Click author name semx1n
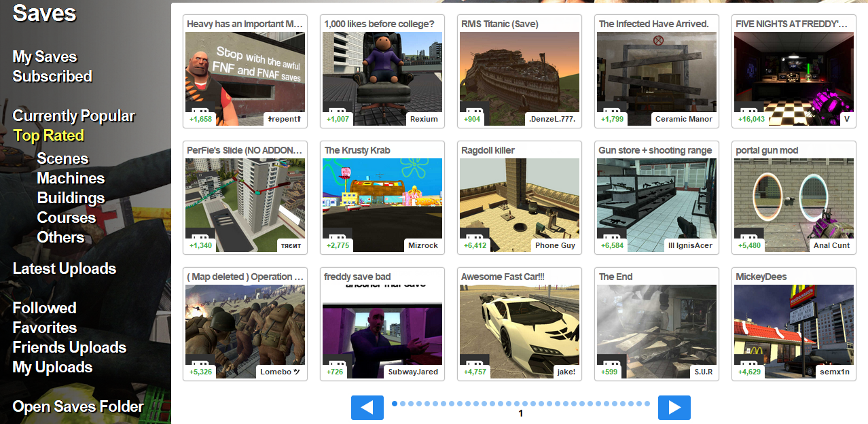This screenshot has width=868, height=424. tap(835, 372)
